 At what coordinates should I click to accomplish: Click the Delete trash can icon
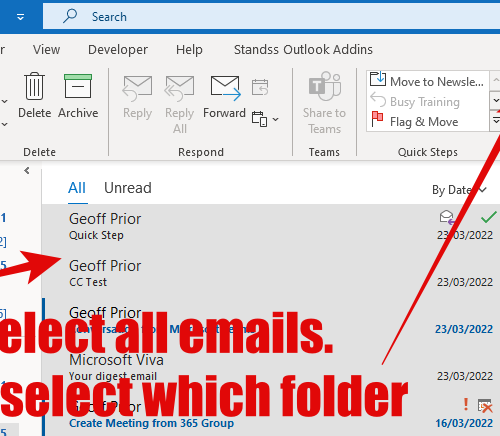tap(34, 86)
